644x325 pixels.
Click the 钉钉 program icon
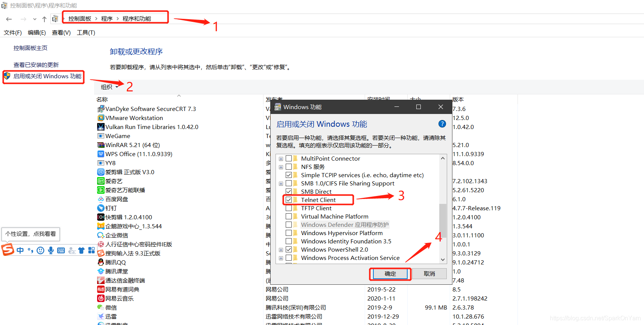click(100, 208)
